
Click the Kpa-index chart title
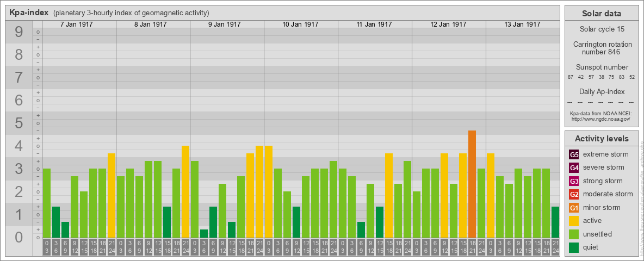point(29,13)
